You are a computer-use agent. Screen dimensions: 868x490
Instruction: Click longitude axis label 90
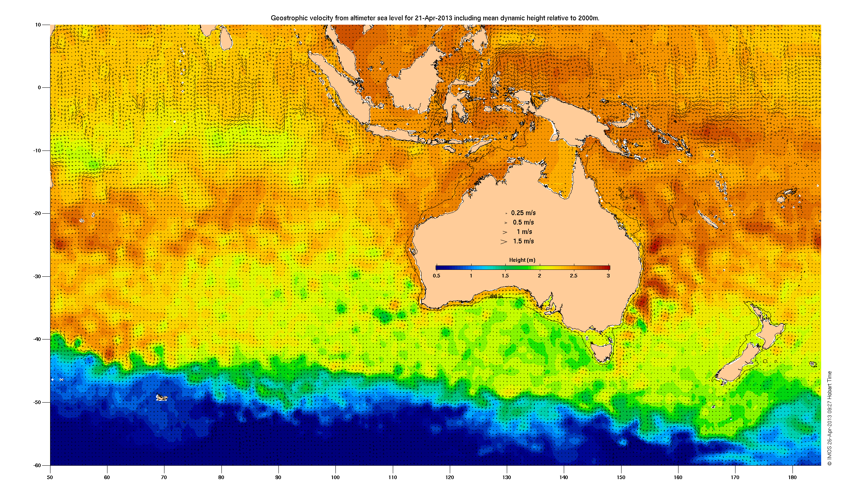pos(278,477)
